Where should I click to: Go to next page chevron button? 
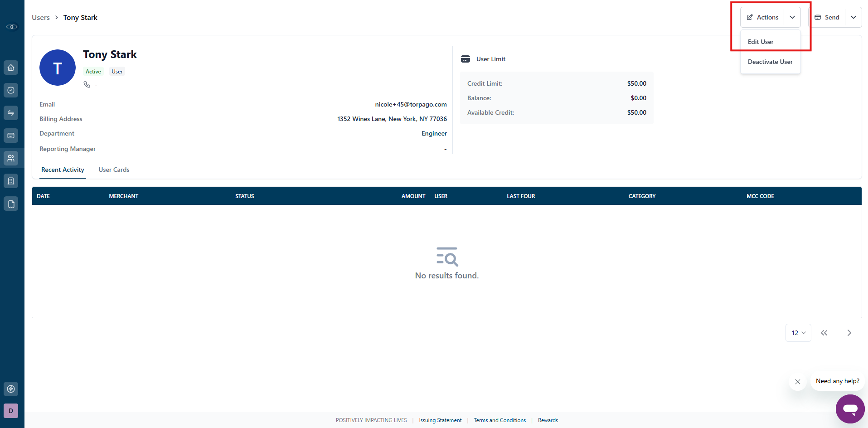pyautogui.click(x=849, y=333)
